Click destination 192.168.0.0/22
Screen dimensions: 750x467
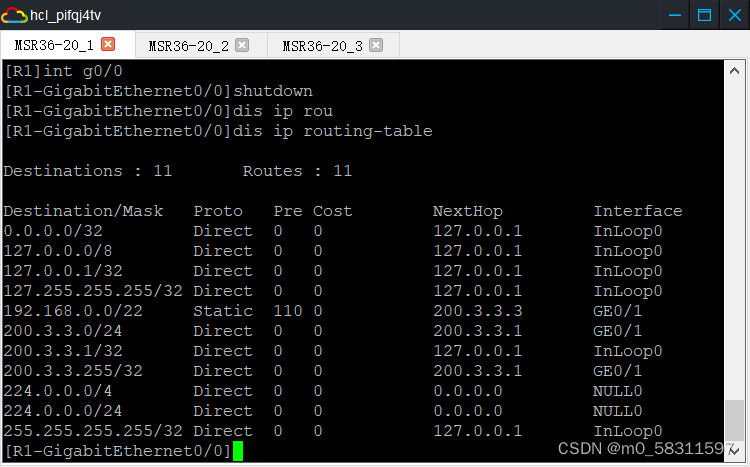click(73, 311)
